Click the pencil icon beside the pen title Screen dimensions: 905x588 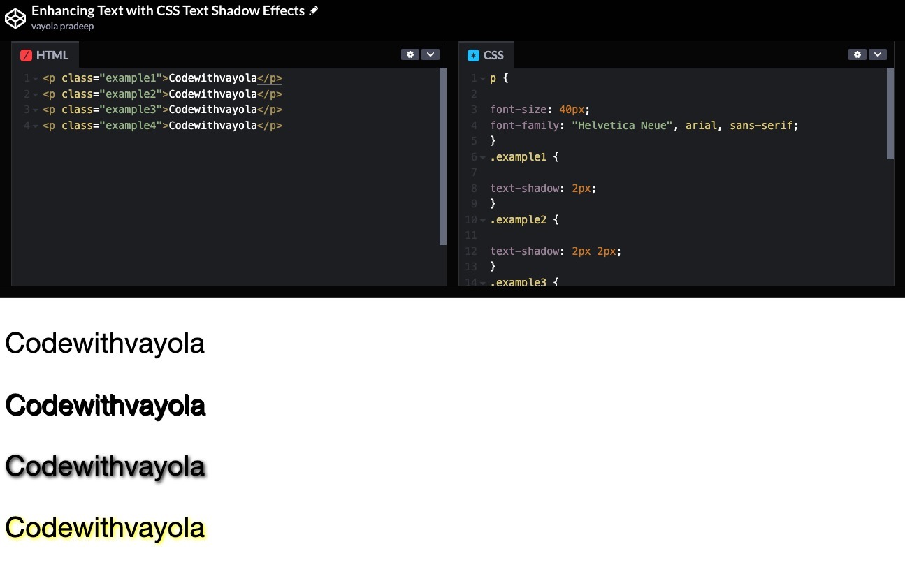click(x=313, y=11)
